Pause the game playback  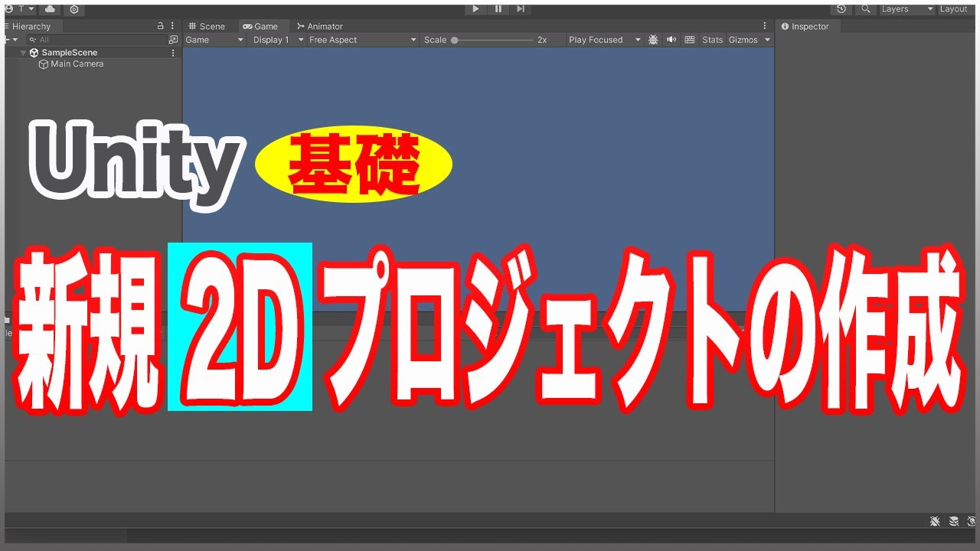498,8
